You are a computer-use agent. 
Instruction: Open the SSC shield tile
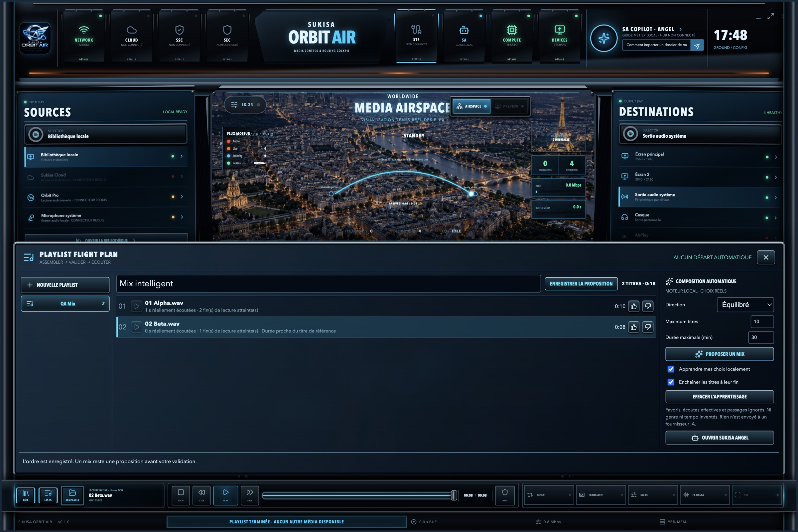(x=180, y=37)
